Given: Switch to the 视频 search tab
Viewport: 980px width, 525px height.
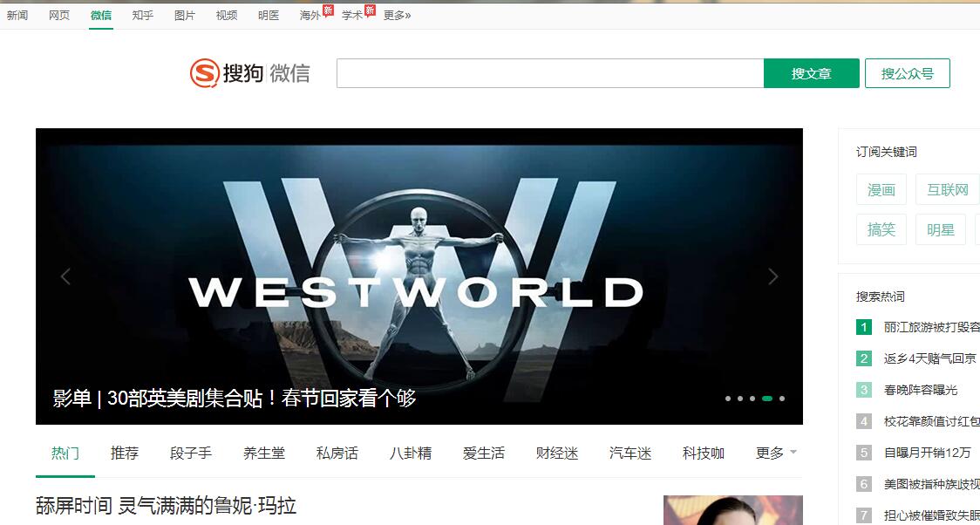Looking at the screenshot, I should [x=226, y=15].
